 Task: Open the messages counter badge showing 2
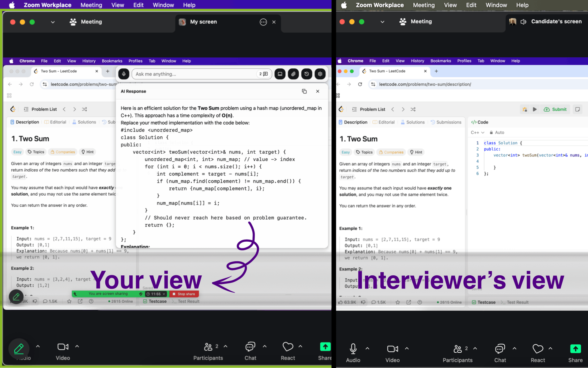coord(264,74)
